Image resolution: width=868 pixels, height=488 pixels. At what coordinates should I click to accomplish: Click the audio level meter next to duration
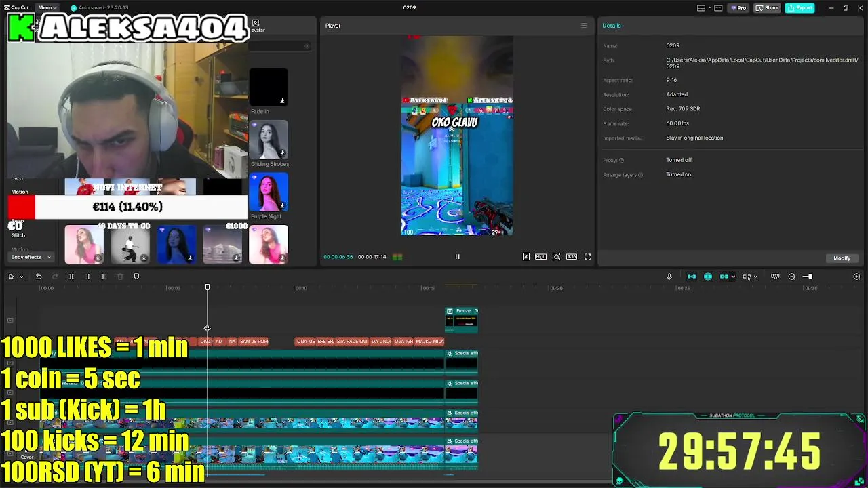(x=397, y=257)
